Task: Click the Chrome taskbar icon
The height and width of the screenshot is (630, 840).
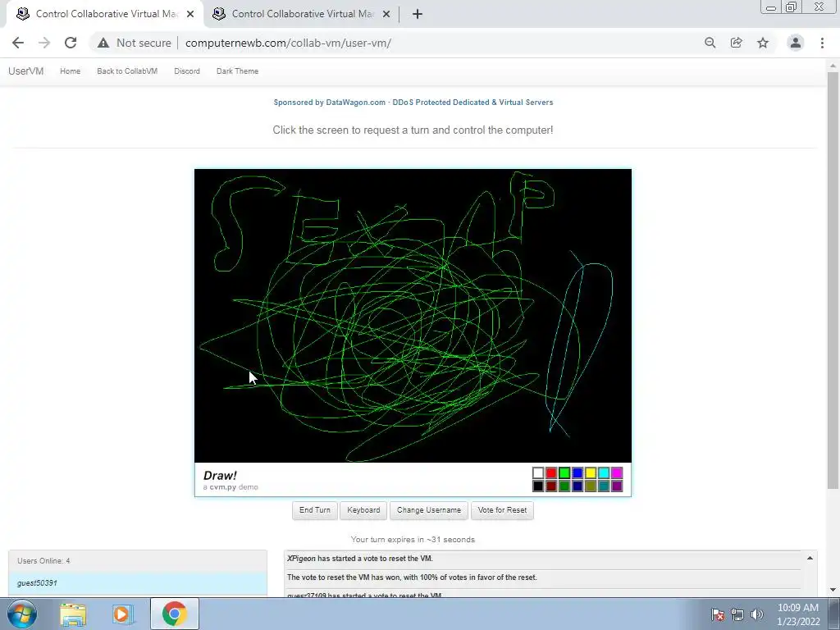Action: click(174, 614)
